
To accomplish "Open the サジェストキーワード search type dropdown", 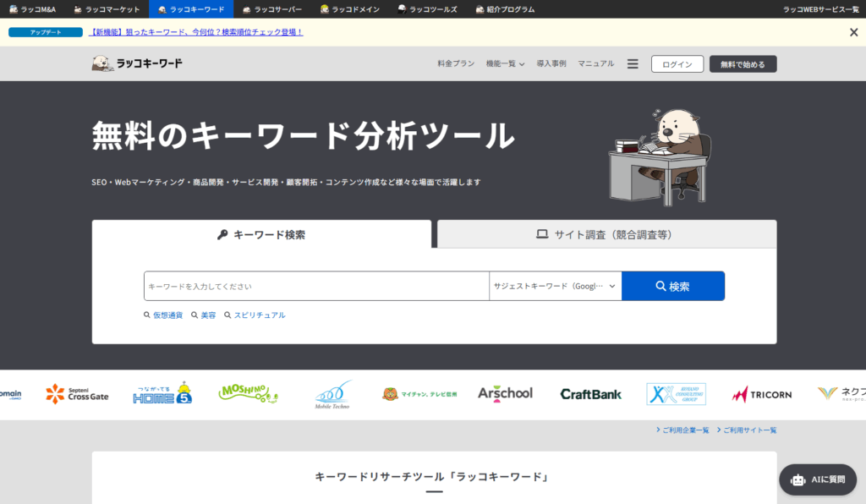I will point(555,286).
